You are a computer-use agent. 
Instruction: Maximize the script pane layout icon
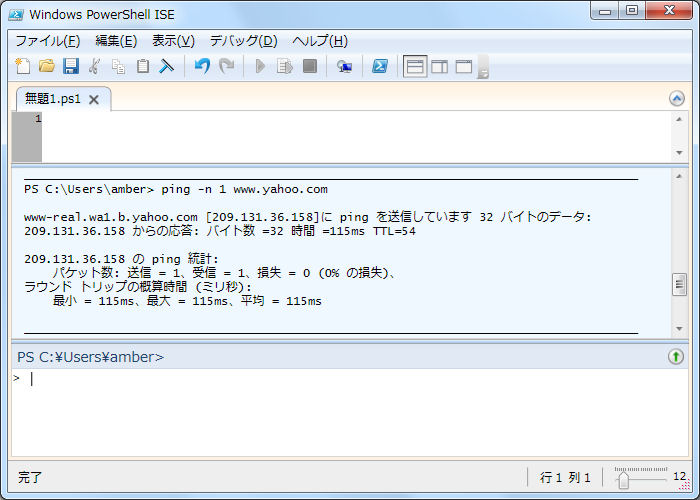pyautogui.click(x=464, y=67)
